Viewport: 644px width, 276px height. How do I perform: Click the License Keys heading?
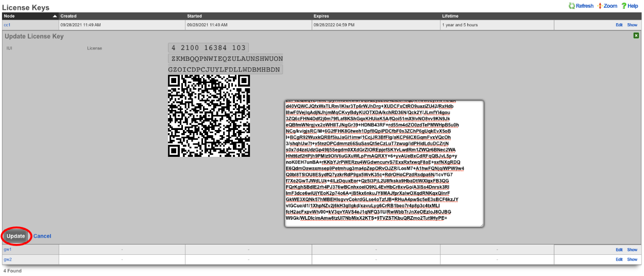[x=26, y=7]
